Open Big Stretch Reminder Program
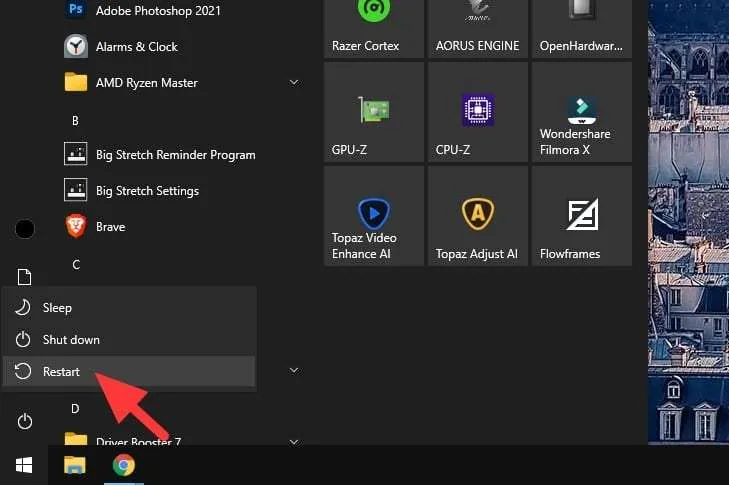Image resolution: width=729 pixels, height=485 pixels. pos(160,154)
